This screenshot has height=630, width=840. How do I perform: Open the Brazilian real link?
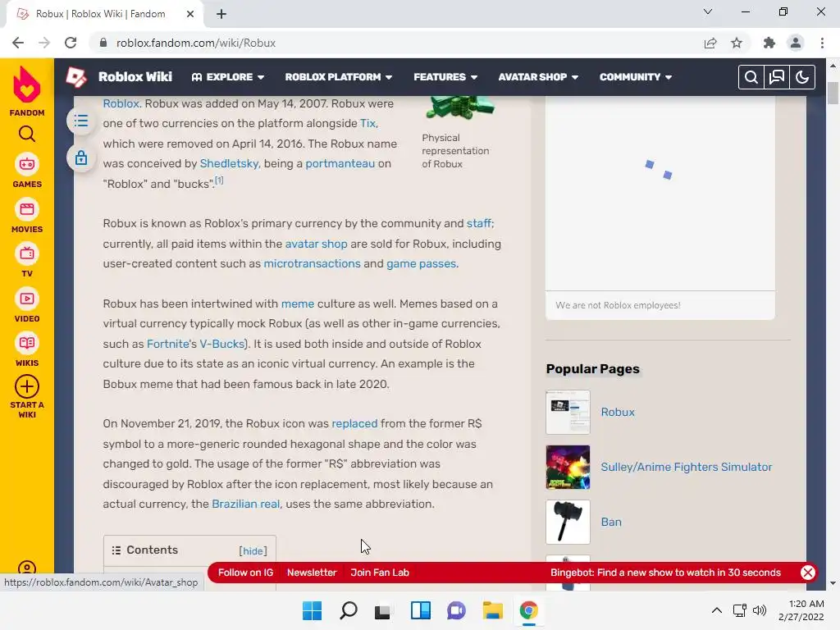pyautogui.click(x=245, y=504)
